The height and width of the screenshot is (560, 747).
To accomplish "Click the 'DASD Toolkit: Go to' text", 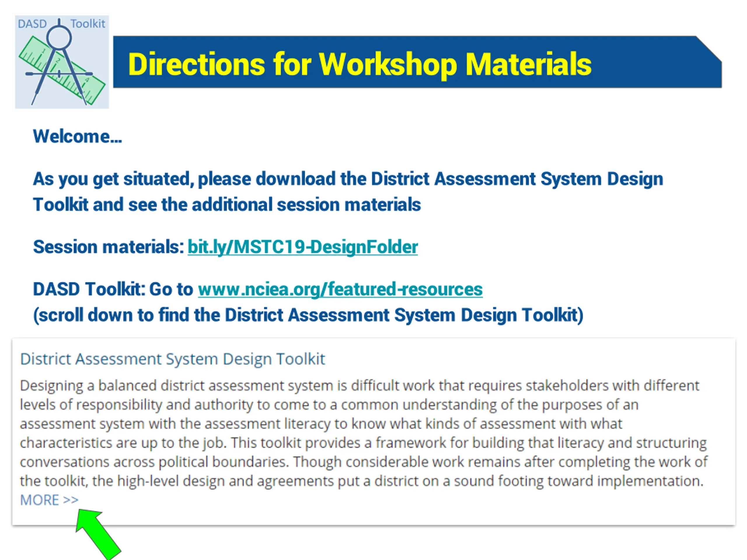I will click(x=113, y=289).
